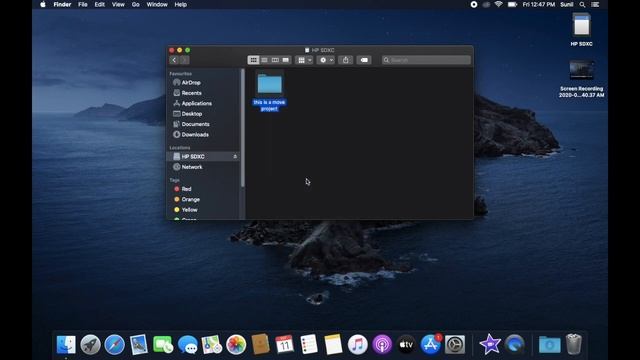Viewport: 640px width, 360px height.
Task: Switch Finder to column view
Action: pyautogui.click(x=275, y=60)
